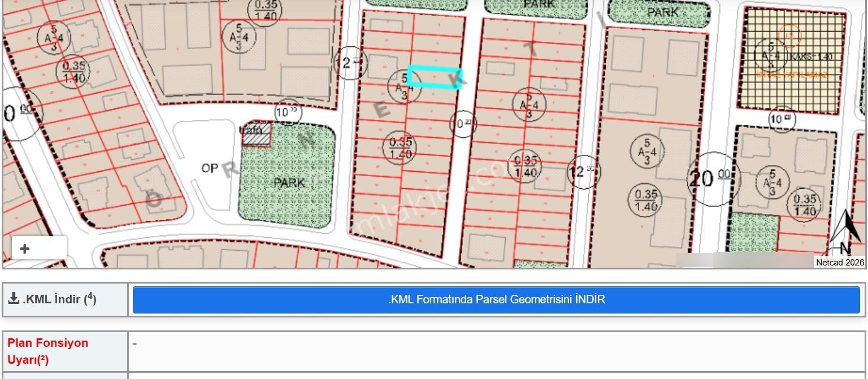
Task: Click the download icon beside .KML İndir
Action: [x=14, y=298]
